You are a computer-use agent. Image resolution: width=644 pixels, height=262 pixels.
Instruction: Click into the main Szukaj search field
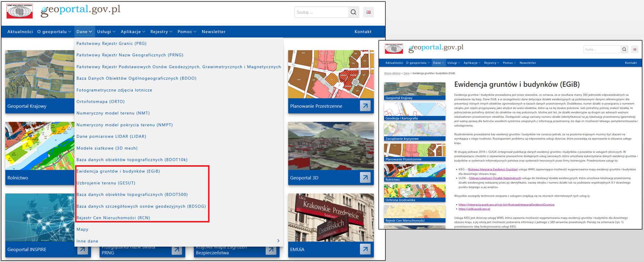point(321,12)
